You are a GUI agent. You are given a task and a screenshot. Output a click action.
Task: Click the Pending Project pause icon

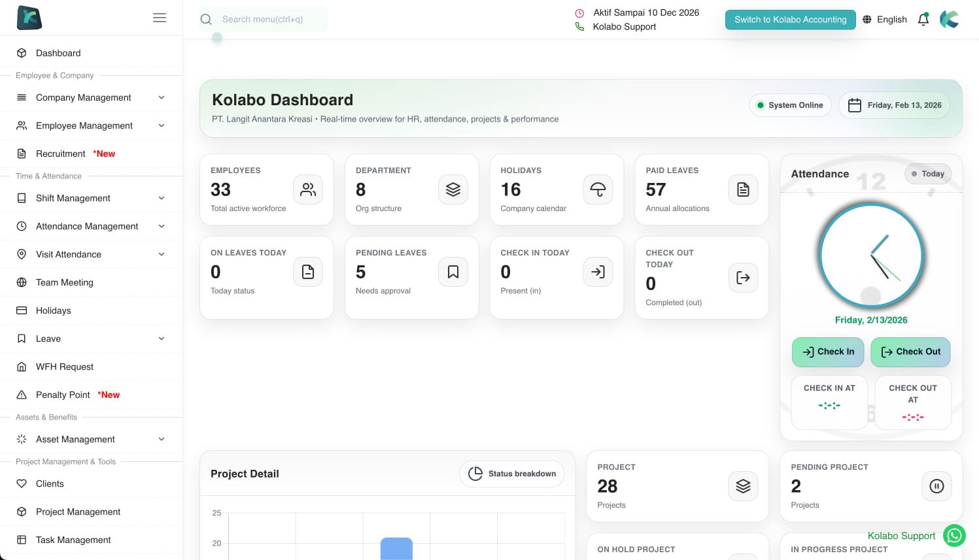point(936,486)
